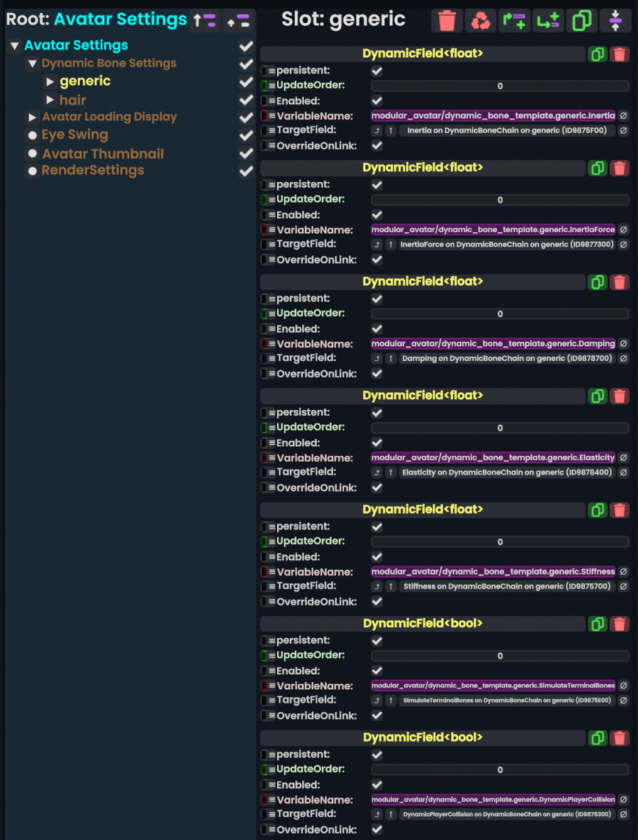Delete the first DynamicField<bool> component

[619, 624]
